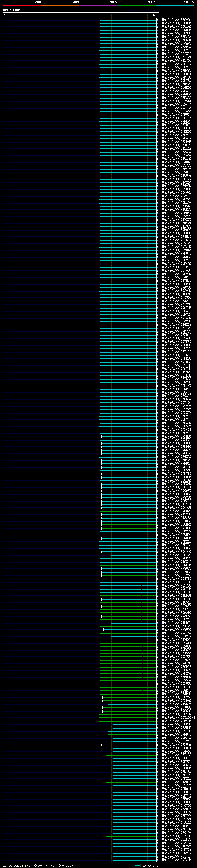Open hit UniRef100_P42767
The width and height of the screenshot is (197, 868).
click(x=176, y=60)
